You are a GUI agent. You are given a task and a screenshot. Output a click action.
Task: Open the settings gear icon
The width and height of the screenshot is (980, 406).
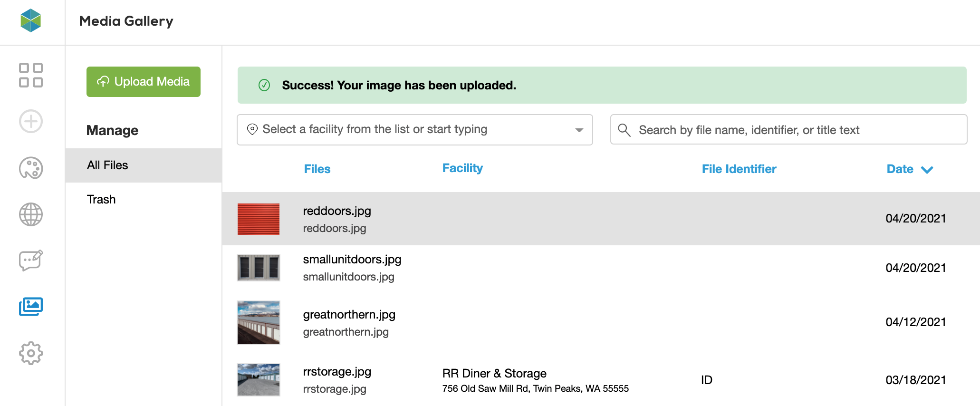pyautogui.click(x=31, y=353)
